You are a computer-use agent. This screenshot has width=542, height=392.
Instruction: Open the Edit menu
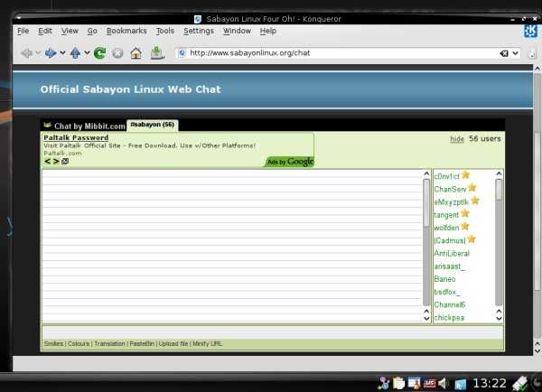[x=45, y=31]
